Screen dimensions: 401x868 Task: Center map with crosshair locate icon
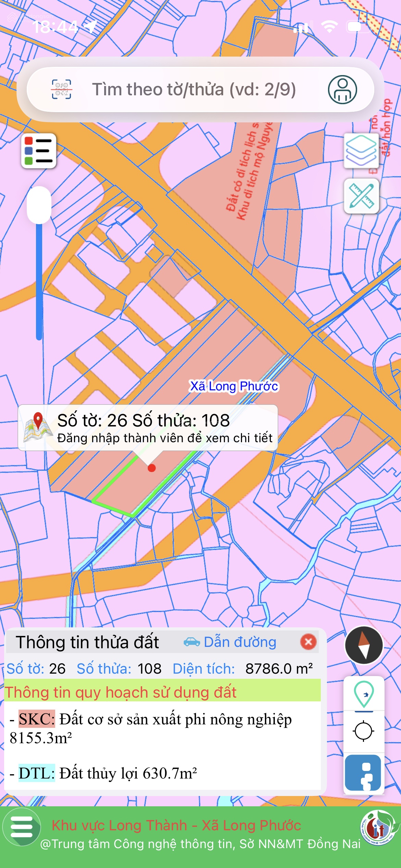pyautogui.click(x=363, y=731)
